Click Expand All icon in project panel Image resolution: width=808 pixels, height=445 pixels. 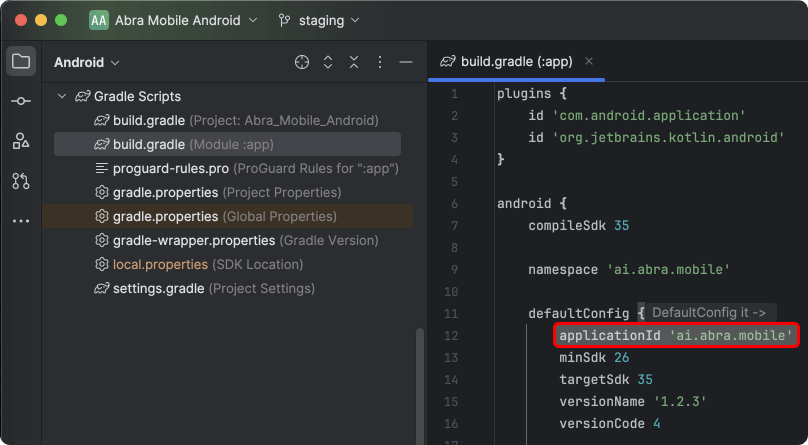(328, 62)
